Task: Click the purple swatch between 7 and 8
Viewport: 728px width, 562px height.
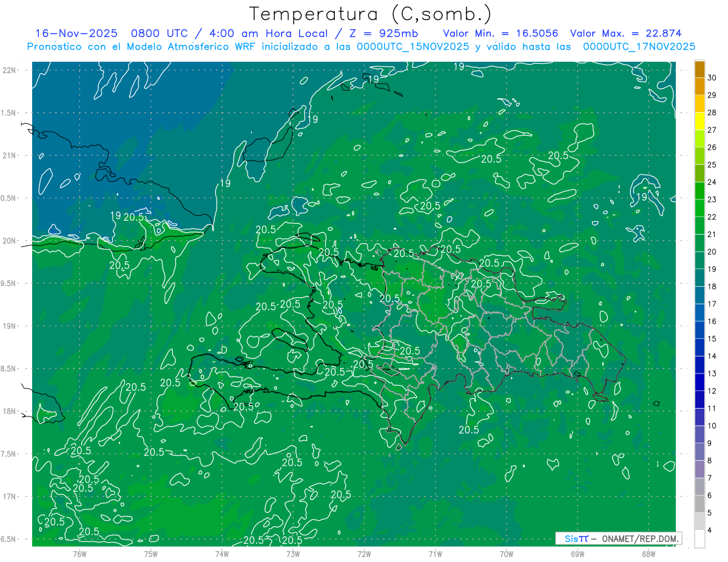Action: coord(699,470)
